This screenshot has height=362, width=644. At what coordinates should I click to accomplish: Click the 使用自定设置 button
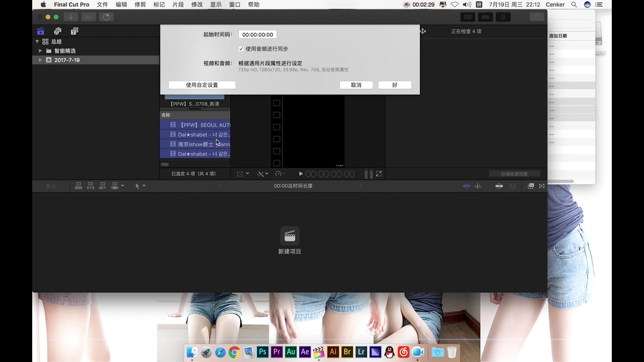pyautogui.click(x=202, y=85)
